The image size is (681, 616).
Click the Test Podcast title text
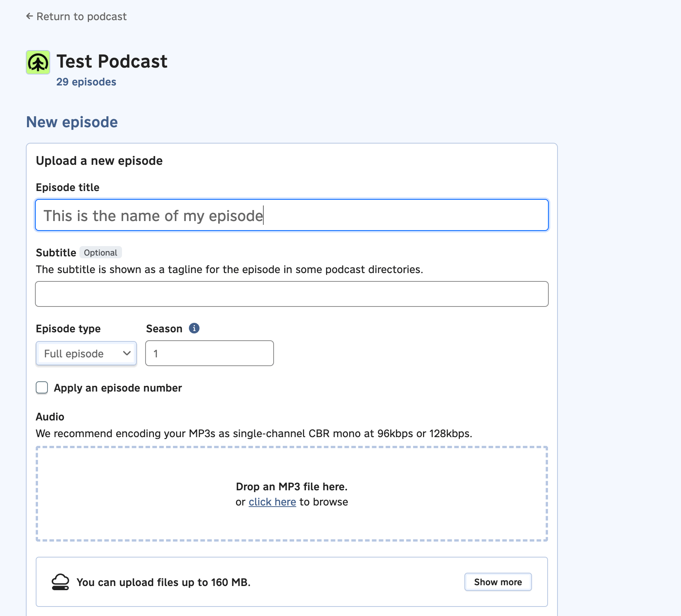click(111, 61)
